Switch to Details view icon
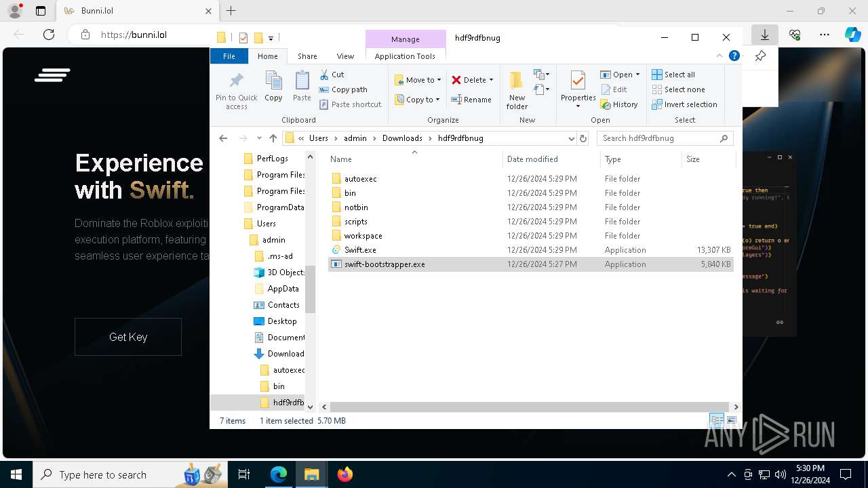The image size is (868, 488). click(x=717, y=421)
